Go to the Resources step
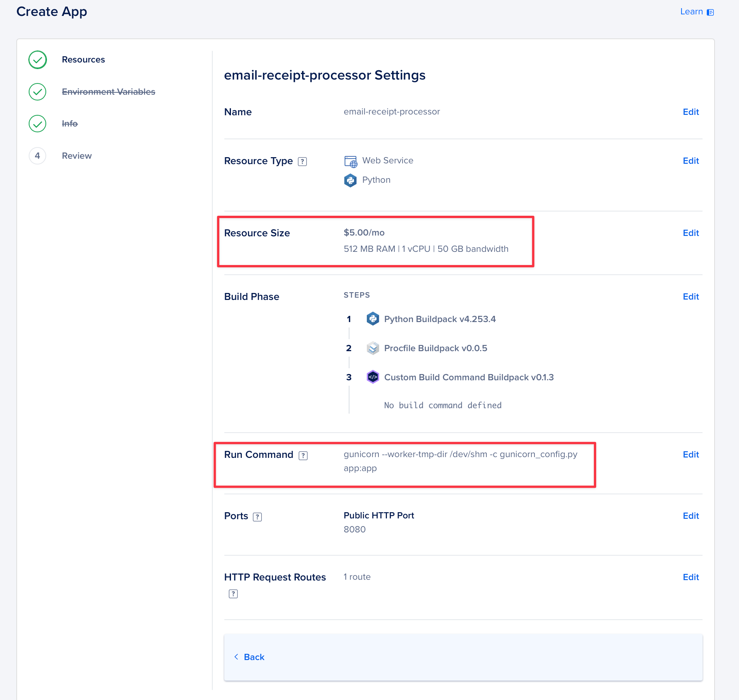Viewport: 739px width, 700px height. point(83,60)
